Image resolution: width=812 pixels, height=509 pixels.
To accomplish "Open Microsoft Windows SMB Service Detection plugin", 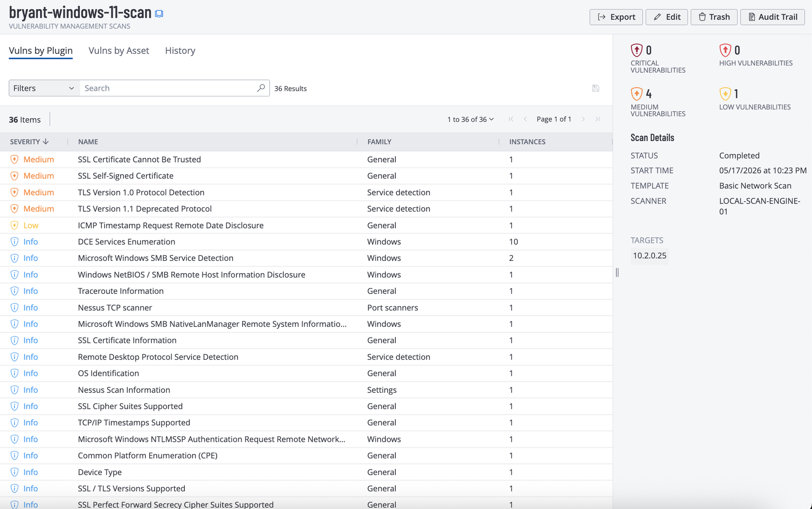I will [x=156, y=258].
